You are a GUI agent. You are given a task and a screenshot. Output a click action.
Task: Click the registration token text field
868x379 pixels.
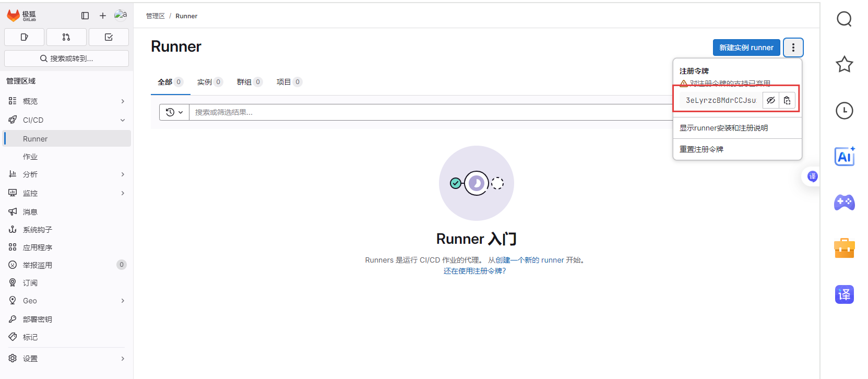(x=721, y=100)
